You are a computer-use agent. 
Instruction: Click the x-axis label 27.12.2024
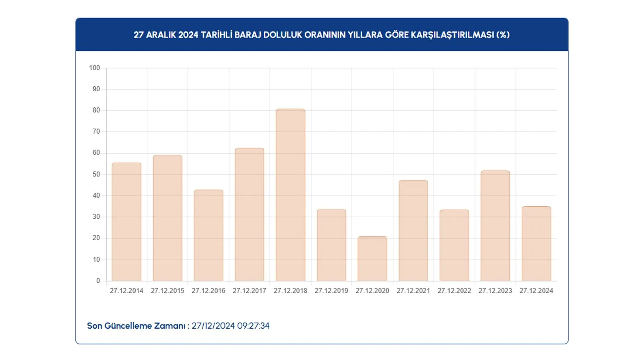tap(536, 290)
